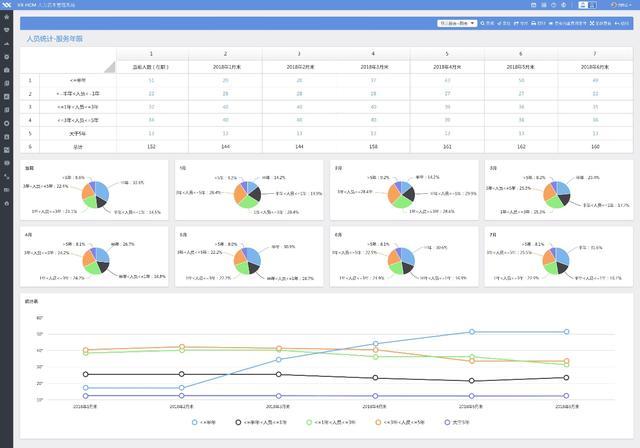The height and width of the screenshot is (448, 640).
Task: Click the 2018年6月末 value 49 in first row
Action: (x=594, y=80)
